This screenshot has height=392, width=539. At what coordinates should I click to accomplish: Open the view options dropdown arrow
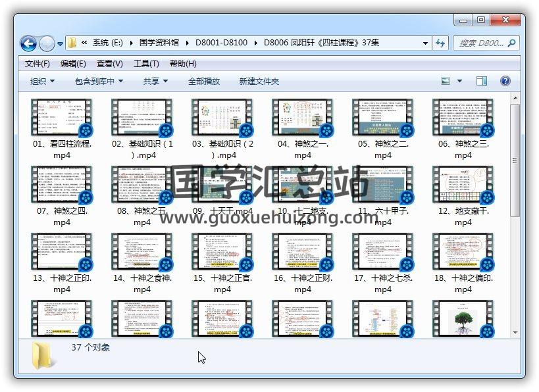tap(459, 81)
